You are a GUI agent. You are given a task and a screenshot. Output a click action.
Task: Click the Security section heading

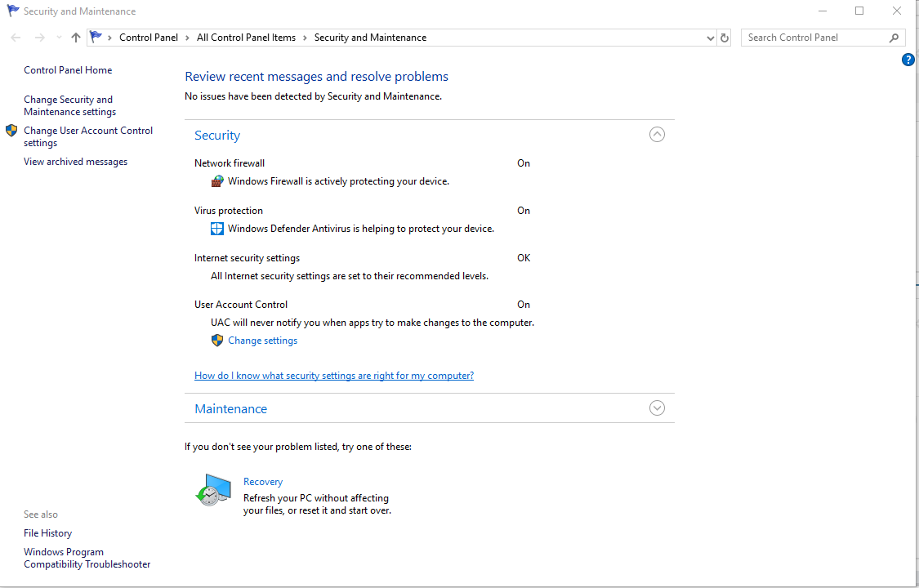(217, 136)
